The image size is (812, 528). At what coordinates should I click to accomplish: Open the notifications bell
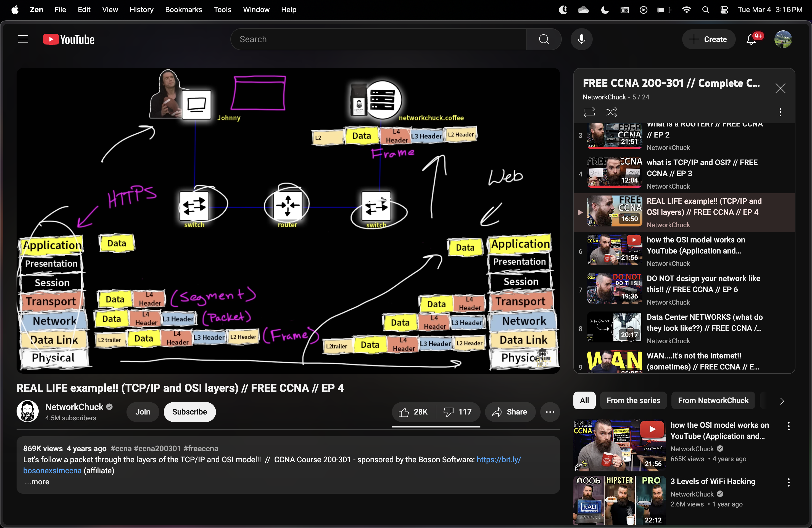click(x=751, y=39)
